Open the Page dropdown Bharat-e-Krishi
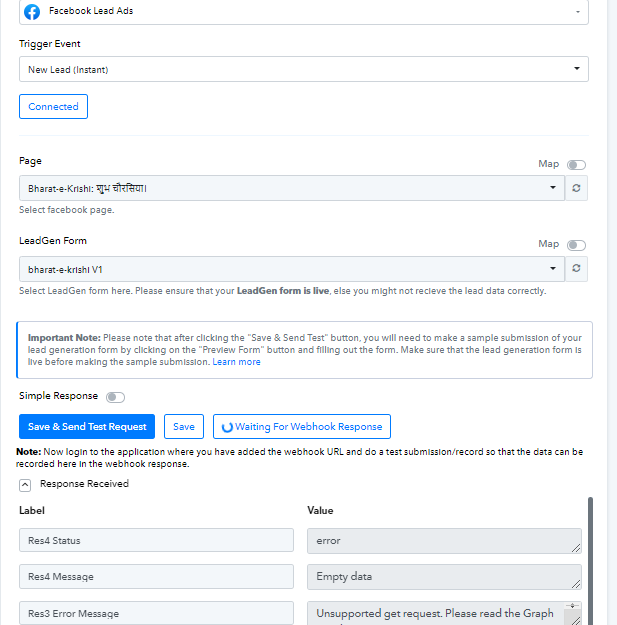This screenshot has height=625, width=617. [292, 188]
